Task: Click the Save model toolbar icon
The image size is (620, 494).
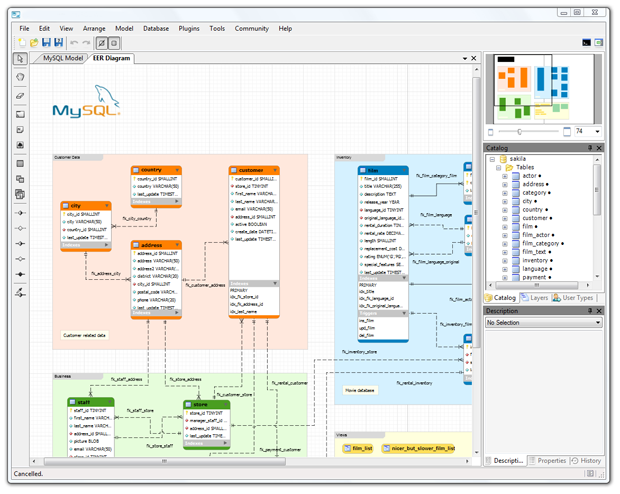Action: (x=46, y=43)
